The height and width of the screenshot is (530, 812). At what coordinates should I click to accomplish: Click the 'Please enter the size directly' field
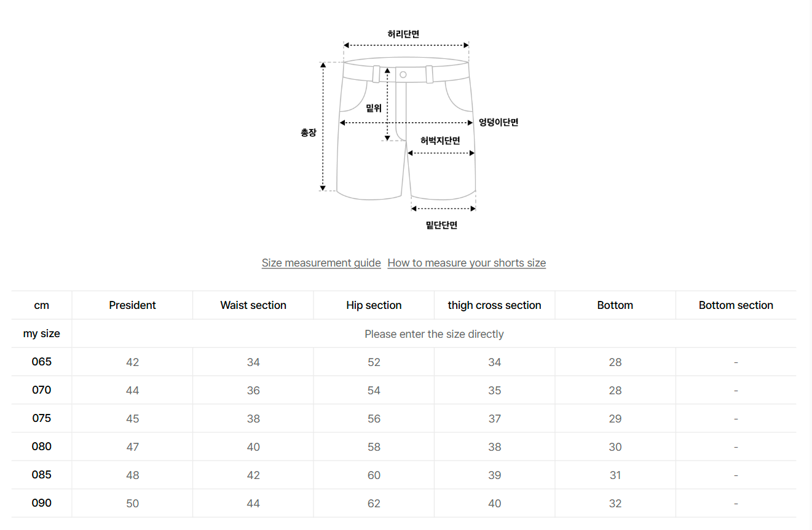(434, 334)
